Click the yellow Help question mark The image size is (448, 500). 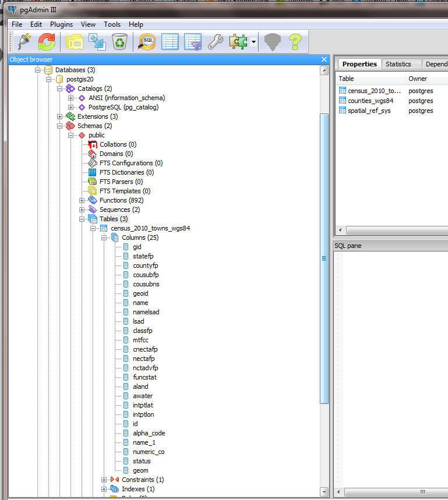(x=295, y=42)
